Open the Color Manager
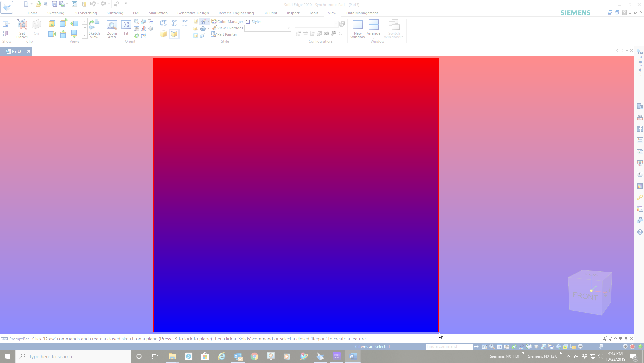 (228, 21)
